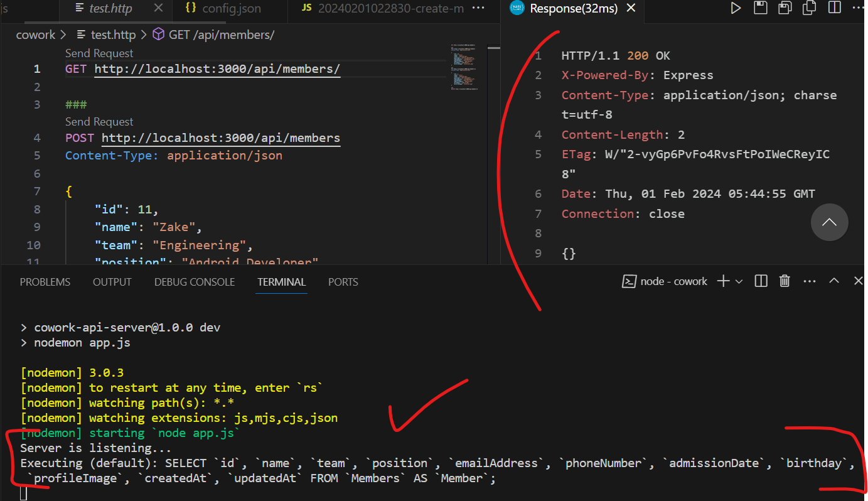The width and height of the screenshot is (868, 501).
Task: Click the '[nodemon] 3.0.3' terminal line
Action: (x=72, y=373)
